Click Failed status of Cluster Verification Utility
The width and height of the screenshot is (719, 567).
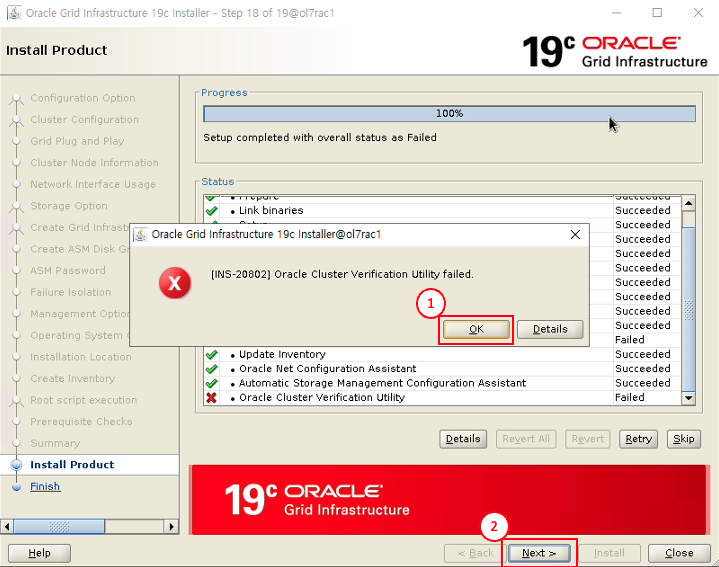[x=630, y=398]
